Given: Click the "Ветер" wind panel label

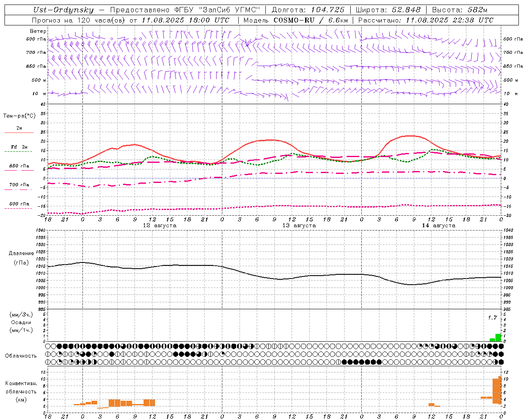Looking at the screenshot, I should click(38, 31).
